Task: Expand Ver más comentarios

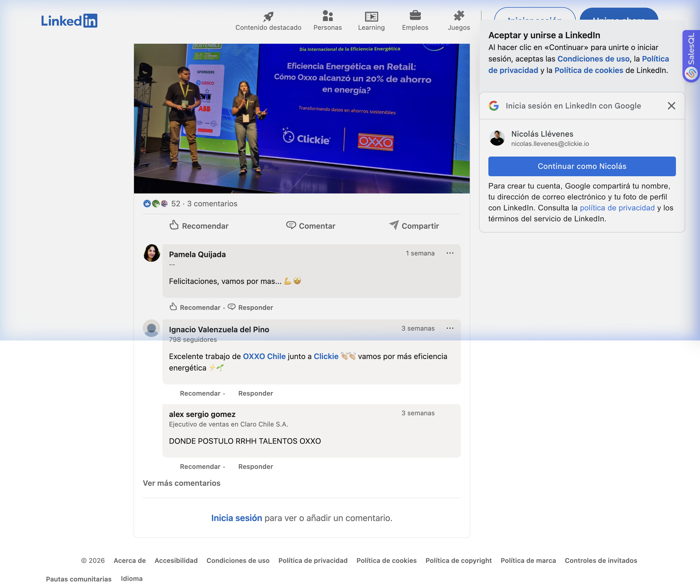Action: [181, 483]
